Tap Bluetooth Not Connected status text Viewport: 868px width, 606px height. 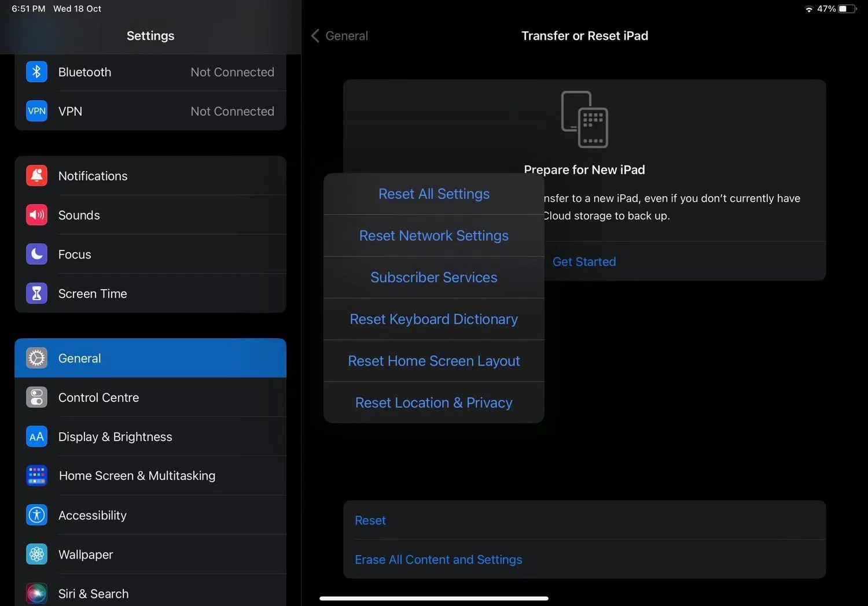[233, 72]
